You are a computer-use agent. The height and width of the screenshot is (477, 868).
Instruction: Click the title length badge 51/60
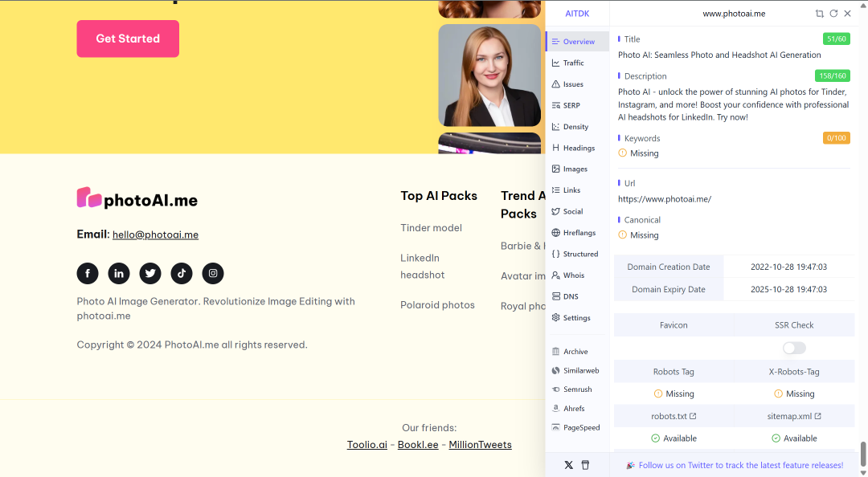(x=836, y=39)
